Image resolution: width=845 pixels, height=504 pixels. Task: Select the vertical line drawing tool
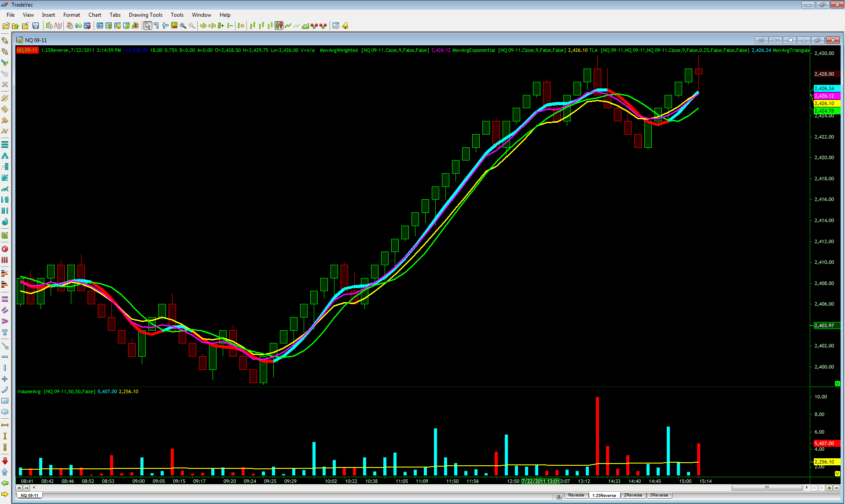point(5,368)
